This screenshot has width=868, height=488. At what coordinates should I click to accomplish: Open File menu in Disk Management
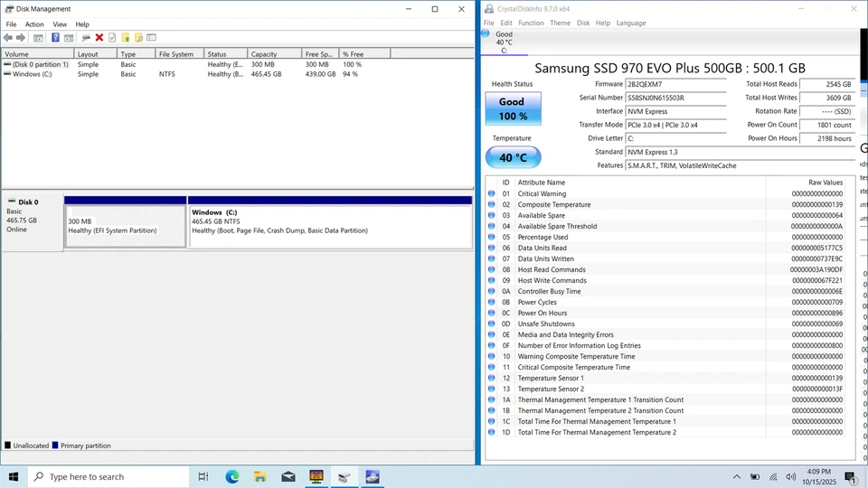[11, 24]
